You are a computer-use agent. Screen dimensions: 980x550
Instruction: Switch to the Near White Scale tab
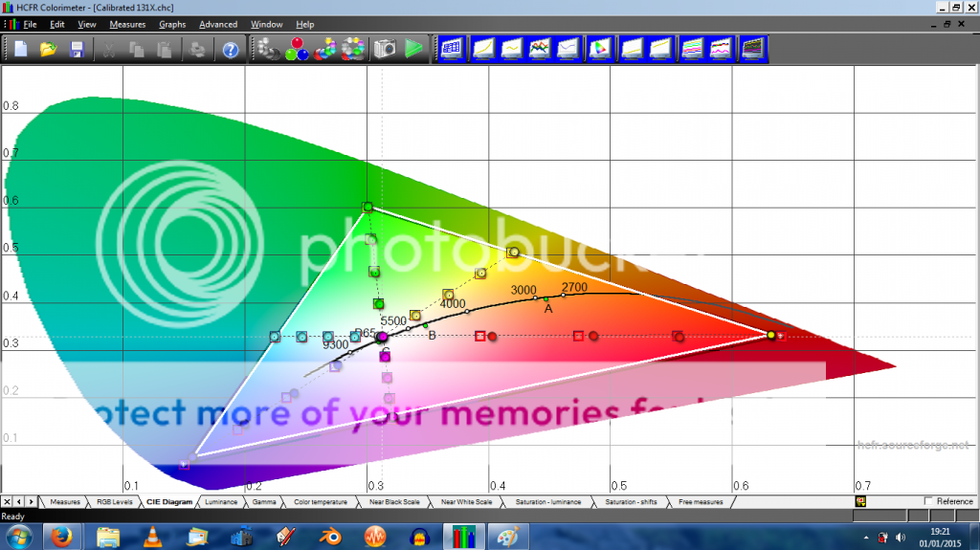[x=466, y=502]
